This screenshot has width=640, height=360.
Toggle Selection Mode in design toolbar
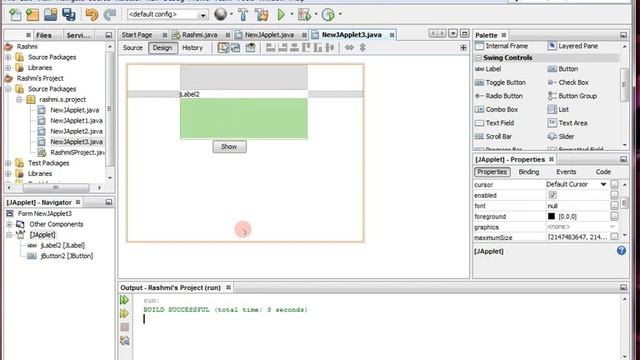pos(223,48)
